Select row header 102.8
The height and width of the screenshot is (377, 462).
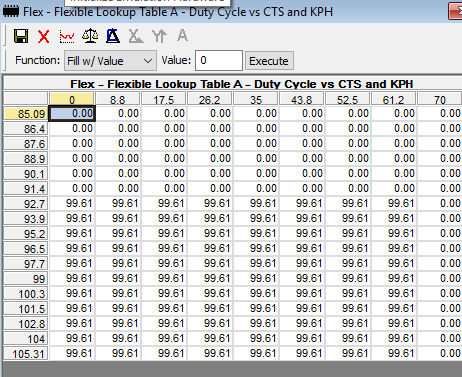coord(26,324)
